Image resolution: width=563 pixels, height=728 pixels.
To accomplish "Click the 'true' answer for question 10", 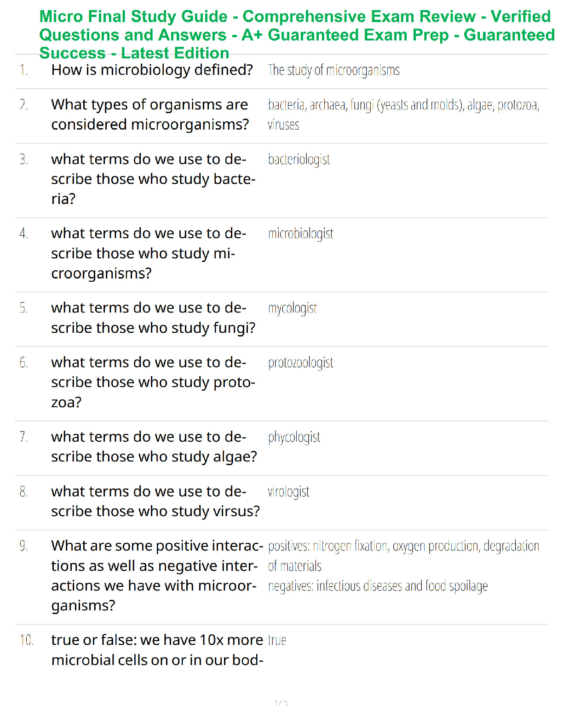I will pos(277,640).
